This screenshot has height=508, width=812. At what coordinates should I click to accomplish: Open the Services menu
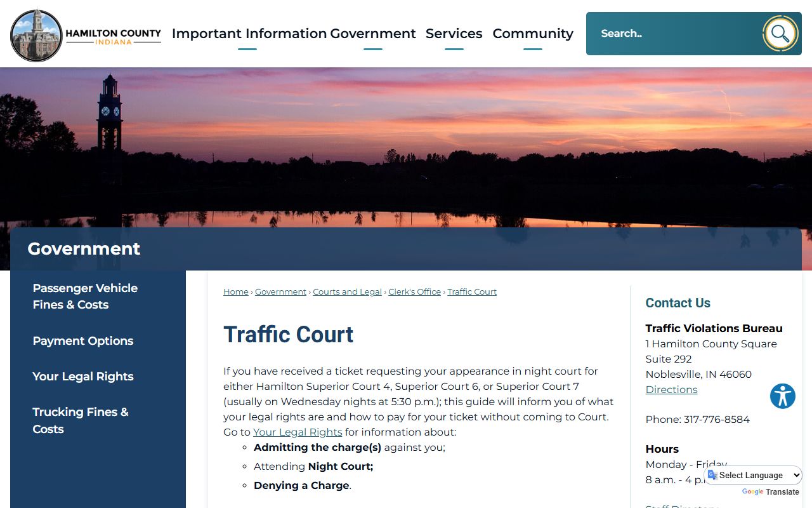(454, 34)
